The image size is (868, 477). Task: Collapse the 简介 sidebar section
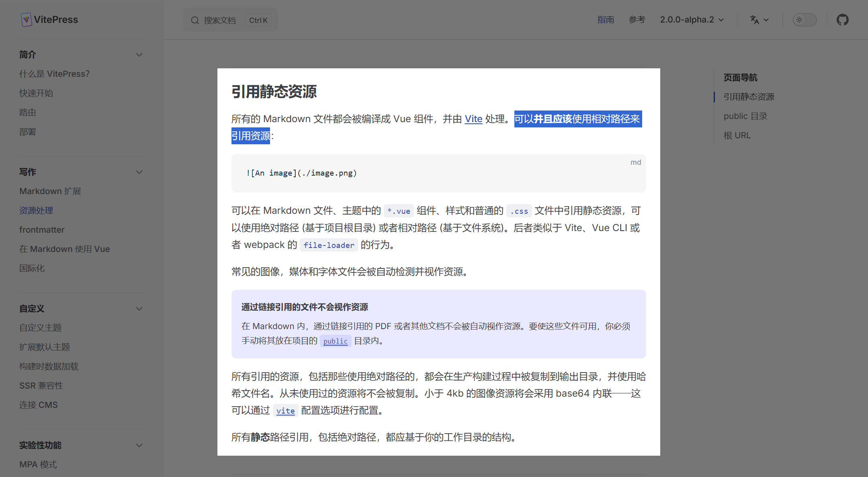139,55
